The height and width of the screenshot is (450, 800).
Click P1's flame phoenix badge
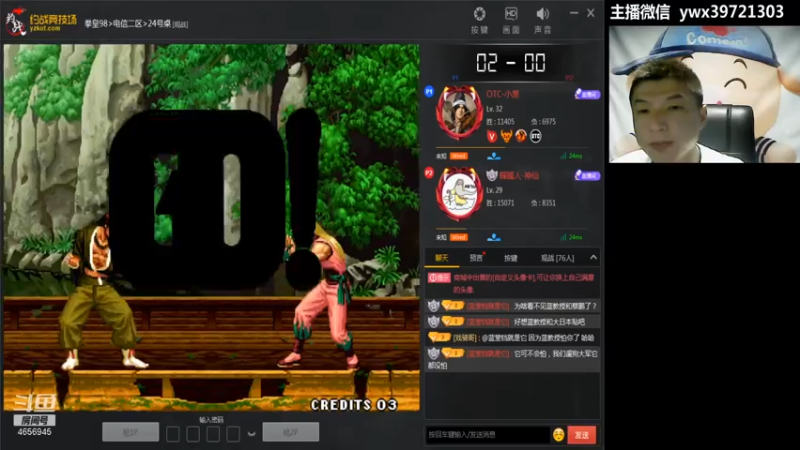click(x=520, y=136)
